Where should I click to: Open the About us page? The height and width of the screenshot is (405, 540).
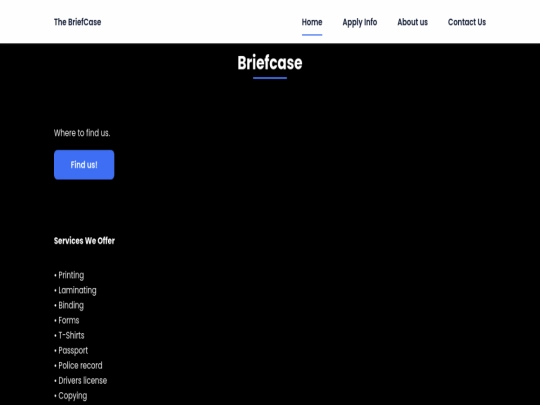tap(413, 22)
